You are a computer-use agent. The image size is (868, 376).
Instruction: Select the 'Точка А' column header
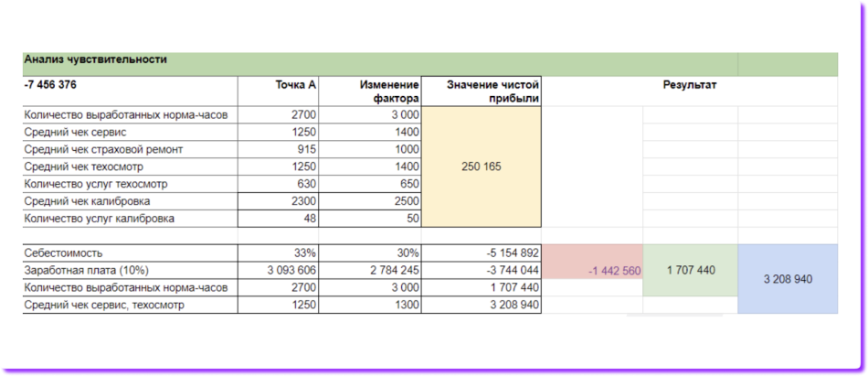point(278,91)
